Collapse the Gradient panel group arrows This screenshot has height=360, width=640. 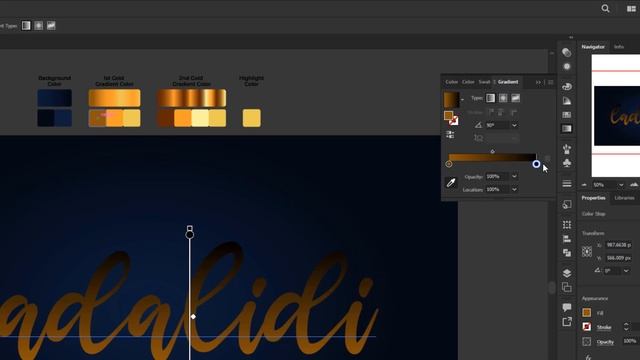pyautogui.click(x=538, y=82)
